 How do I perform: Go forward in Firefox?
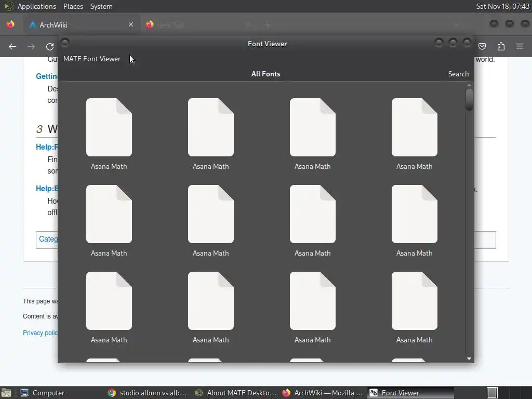point(31,46)
